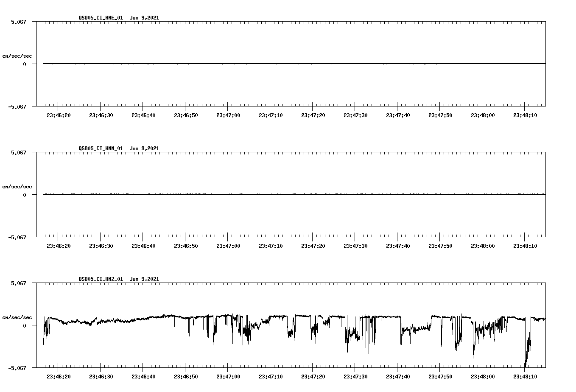Viewport: 576px width, 392px height.
Task: Click the 23:47:40 time label under HNZ plot
Action: pos(398,377)
